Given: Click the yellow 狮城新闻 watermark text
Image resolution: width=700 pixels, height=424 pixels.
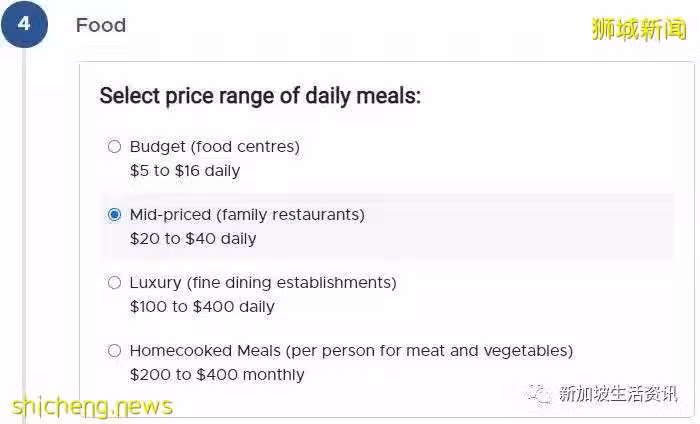Looking at the screenshot, I should [x=638, y=29].
